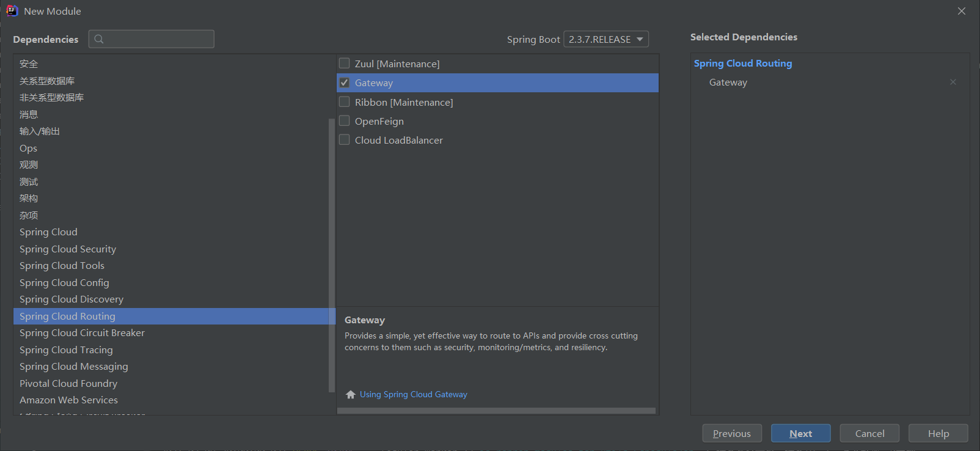Open the Spring Boot version dropdown

tap(606, 39)
